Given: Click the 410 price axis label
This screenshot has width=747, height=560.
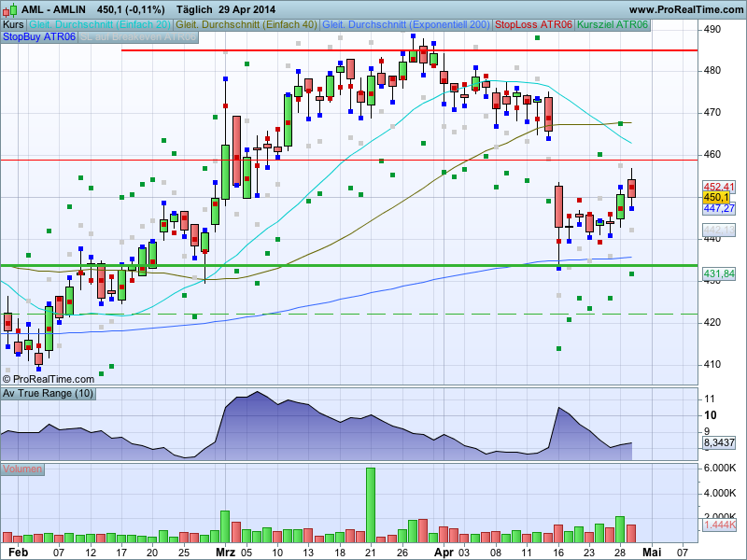Looking at the screenshot, I should click(x=712, y=365).
